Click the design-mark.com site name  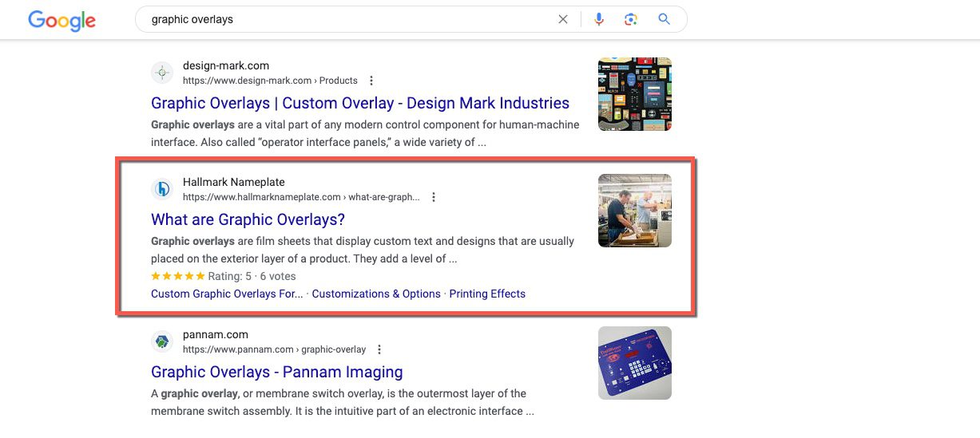(226, 65)
